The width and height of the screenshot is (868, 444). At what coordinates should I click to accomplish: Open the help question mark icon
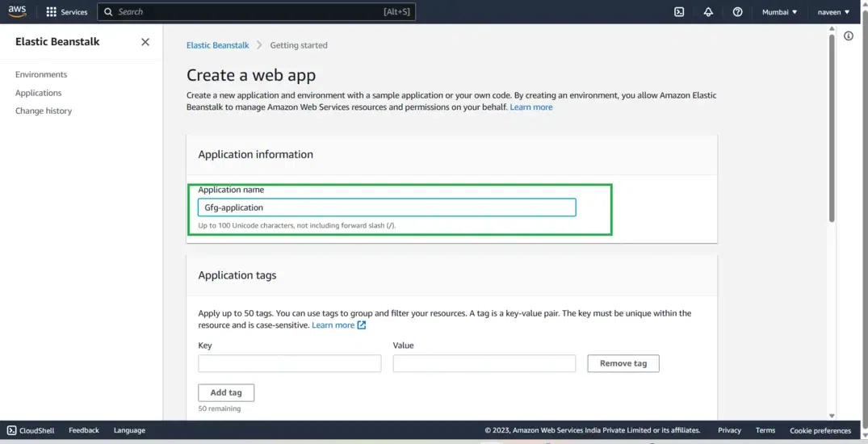tap(737, 11)
